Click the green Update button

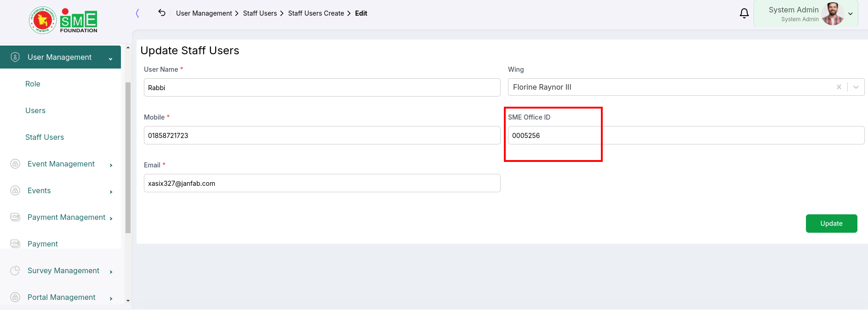pyautogui.click(x=831, y=224)
